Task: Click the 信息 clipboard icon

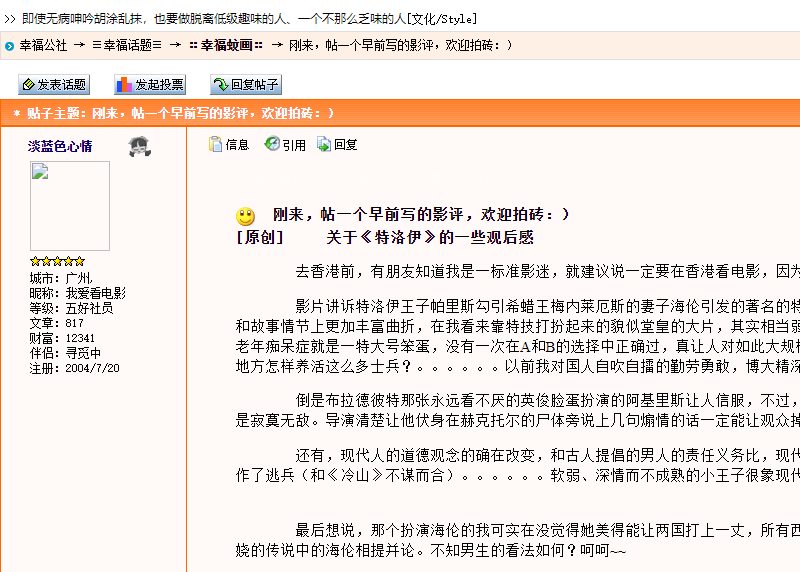Action: [215, 144]
